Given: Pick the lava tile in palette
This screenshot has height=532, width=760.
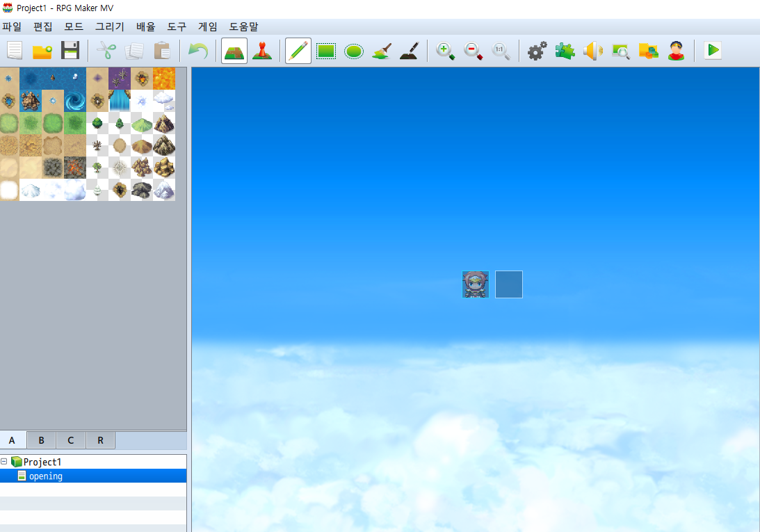Looking at the screenshot, I should (164, 79).
